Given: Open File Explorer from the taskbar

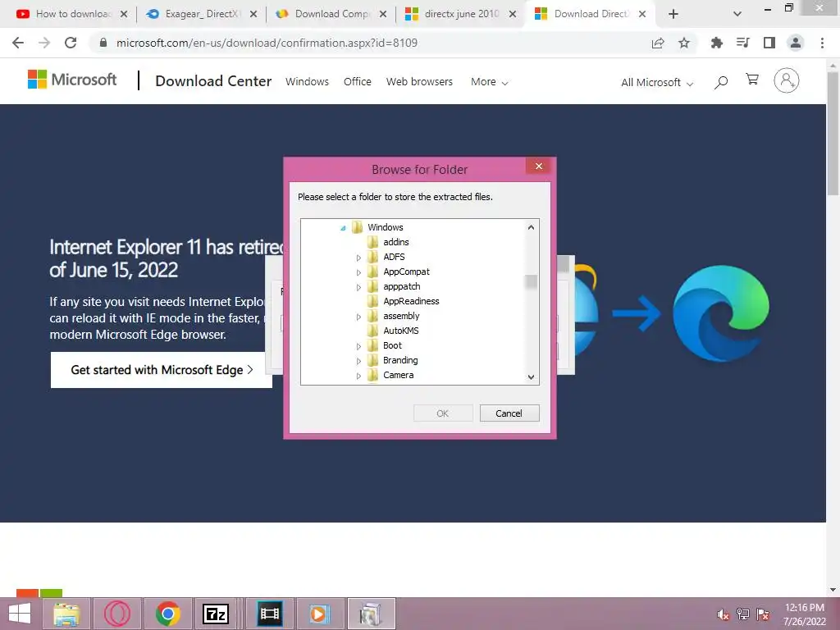Looking at the screenshot, I should [x=66, y=614].
